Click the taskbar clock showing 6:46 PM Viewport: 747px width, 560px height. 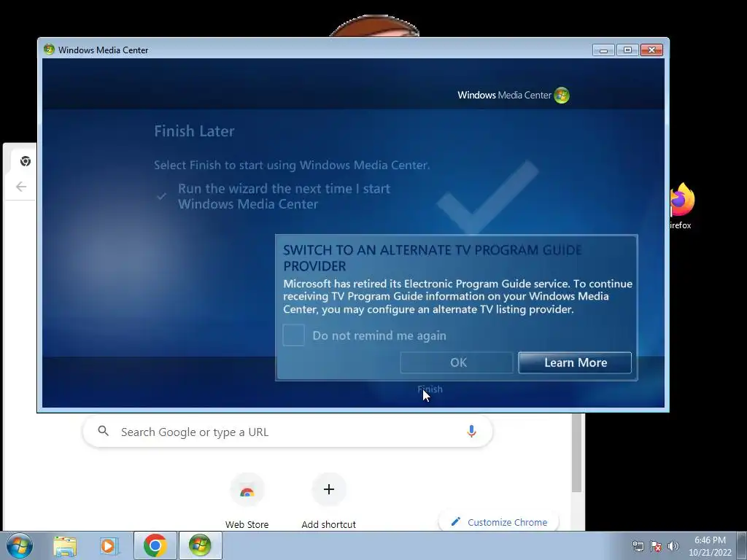coord(710,546)
